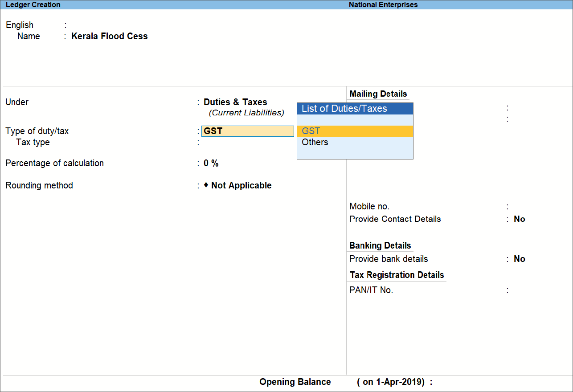Viewport: 573px width, 392px height.
Task: Click the National Enterprises company label
Action: point(383,4)
